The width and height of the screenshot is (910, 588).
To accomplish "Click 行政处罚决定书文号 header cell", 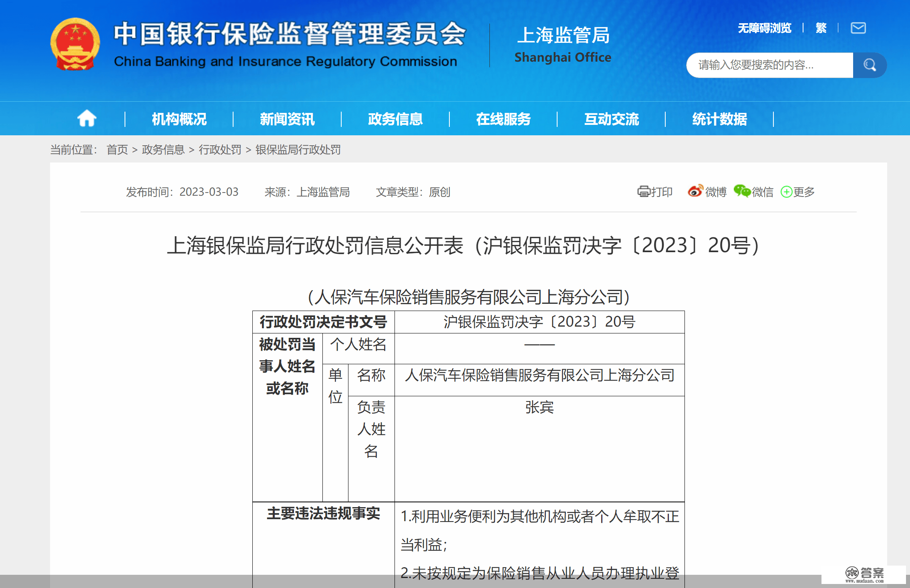I will point(323,322).
